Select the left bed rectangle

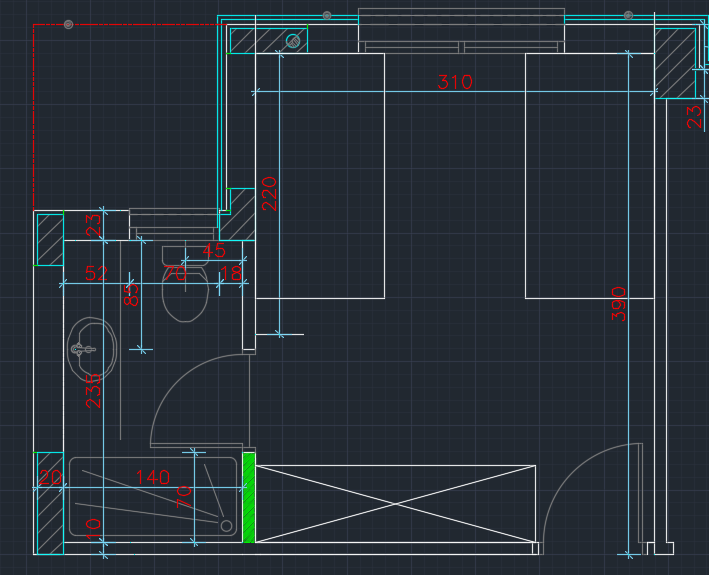320,176
